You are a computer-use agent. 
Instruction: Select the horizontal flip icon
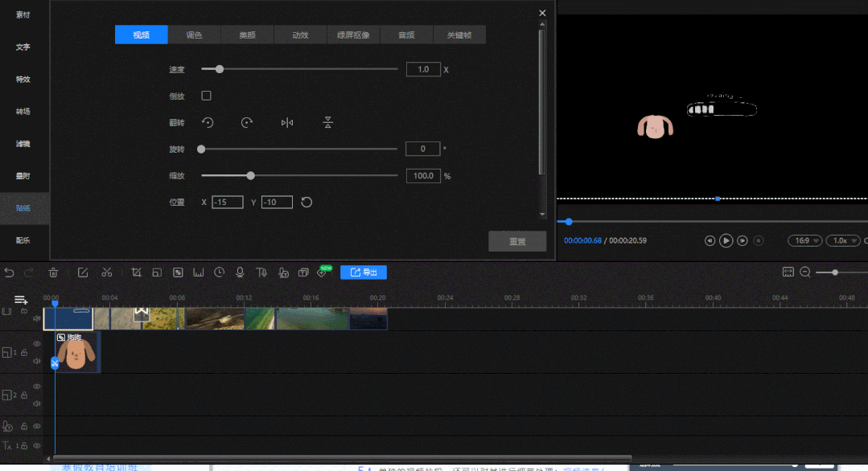288,122
